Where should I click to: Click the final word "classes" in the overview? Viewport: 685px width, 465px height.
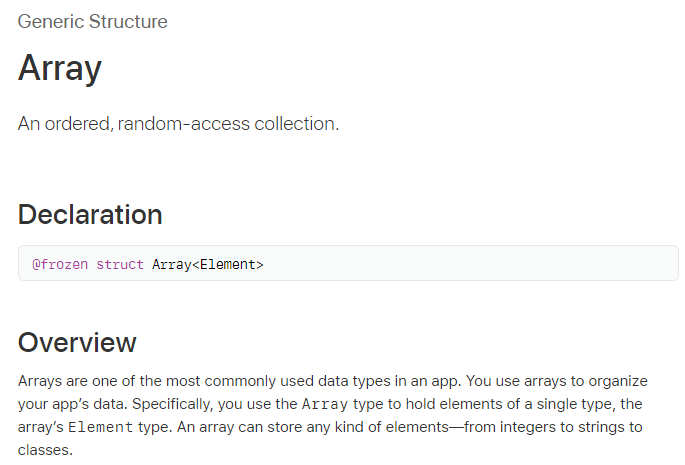click(x=45, y=450)
